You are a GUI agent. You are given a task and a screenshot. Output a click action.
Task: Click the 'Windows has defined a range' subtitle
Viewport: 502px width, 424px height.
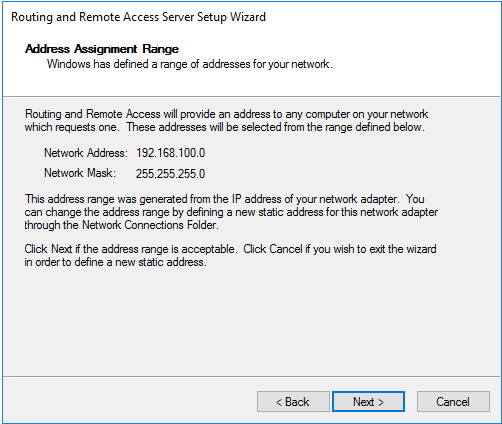(x=190, y=64)
